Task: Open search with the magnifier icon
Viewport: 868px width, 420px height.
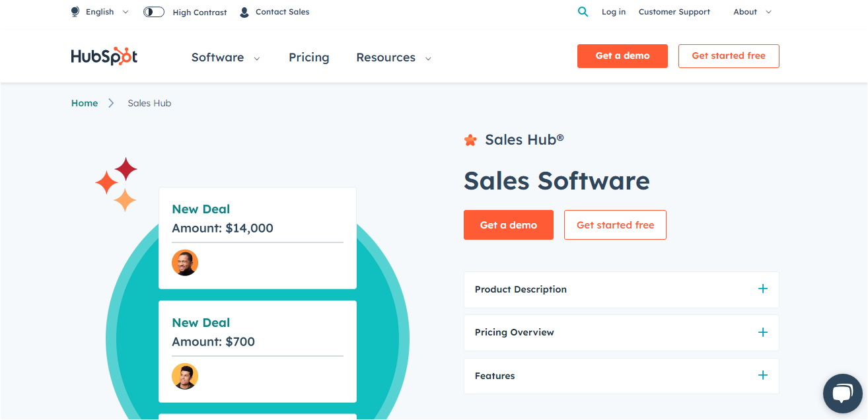Action: point(583,12)
